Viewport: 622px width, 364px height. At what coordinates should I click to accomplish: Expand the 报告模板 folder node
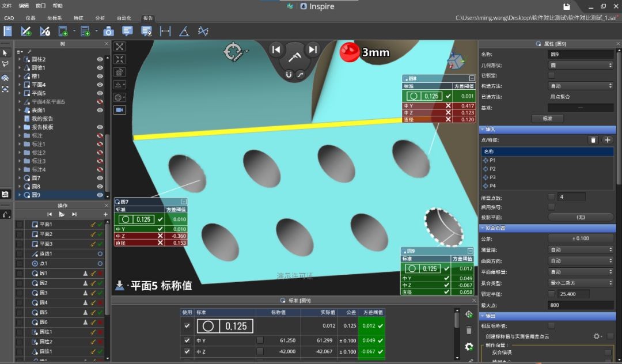20,127
